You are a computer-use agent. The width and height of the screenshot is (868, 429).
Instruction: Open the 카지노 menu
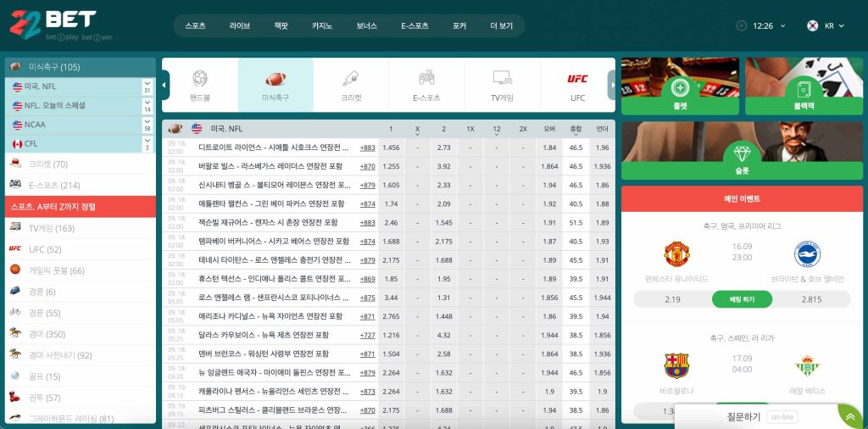[322, 25]
